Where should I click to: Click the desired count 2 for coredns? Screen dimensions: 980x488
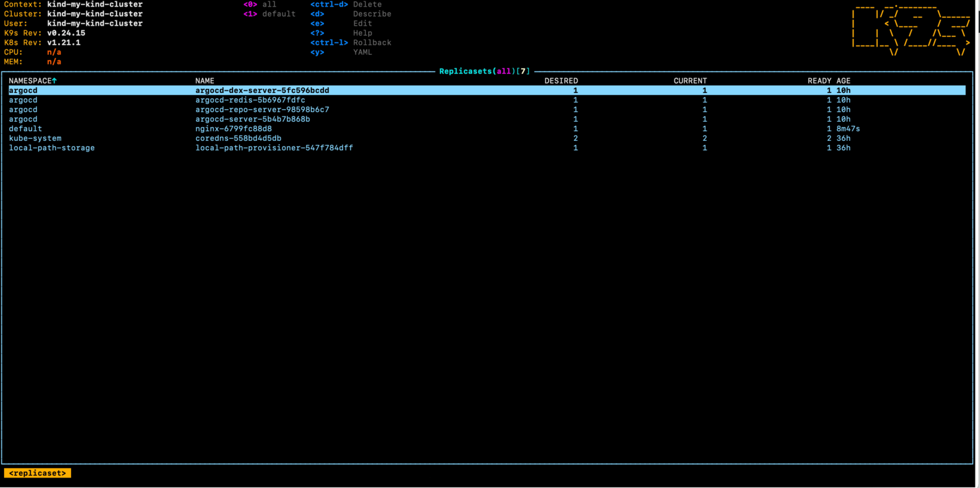point(576,138)
